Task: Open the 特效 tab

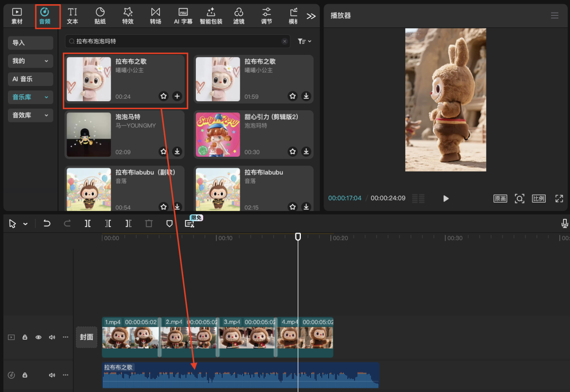Action: pyautogui.click(x=128, y=16)
